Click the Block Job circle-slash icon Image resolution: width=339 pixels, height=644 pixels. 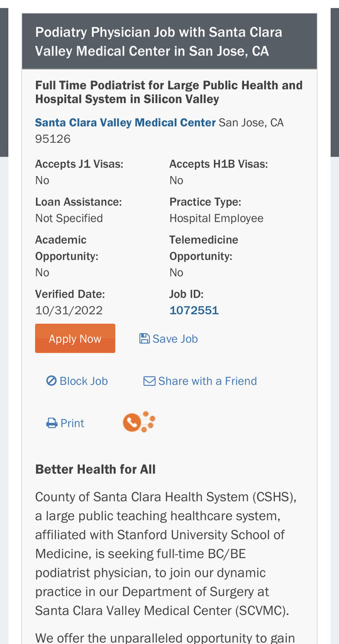[52, 381]
